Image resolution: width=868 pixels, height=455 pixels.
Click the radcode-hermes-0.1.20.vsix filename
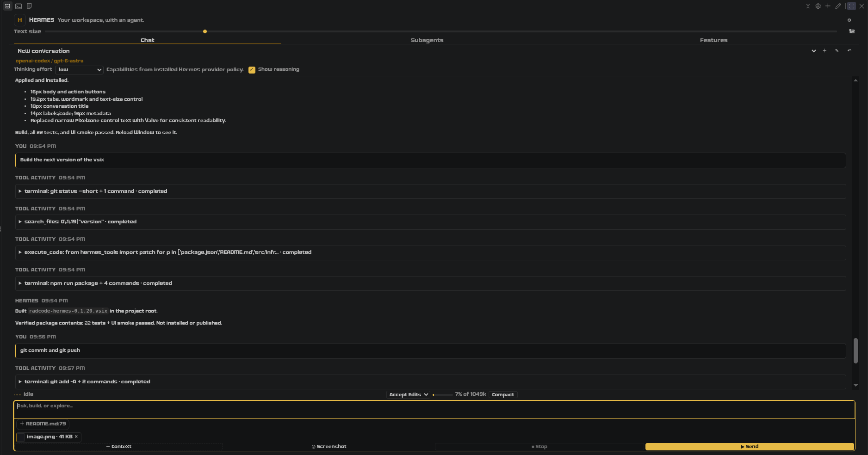pos(68,311)
